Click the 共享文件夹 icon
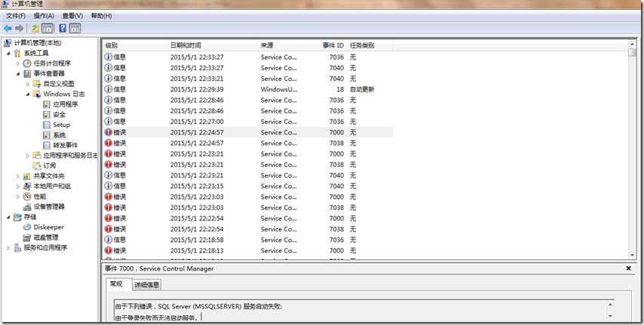 [x=27, y=176]
